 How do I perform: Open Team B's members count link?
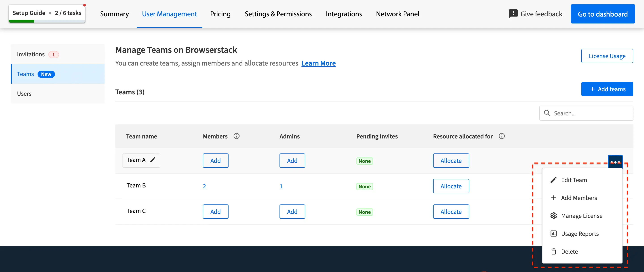pyautogui.click(x=204, y=186)
